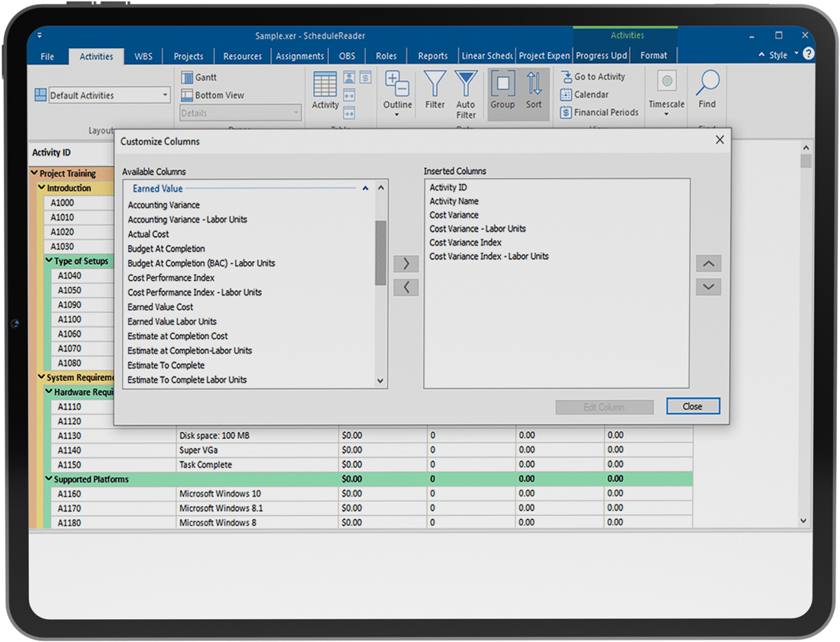Click the Close button in Customize Columns
Image resolution: width=840 pixels, height=642 pixels.
[x=693, y=406]
